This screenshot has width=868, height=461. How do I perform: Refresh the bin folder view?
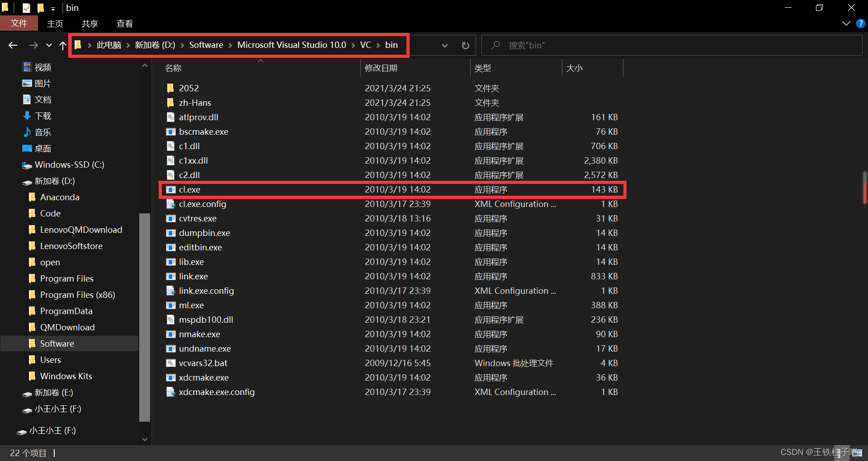click(465, 45)
